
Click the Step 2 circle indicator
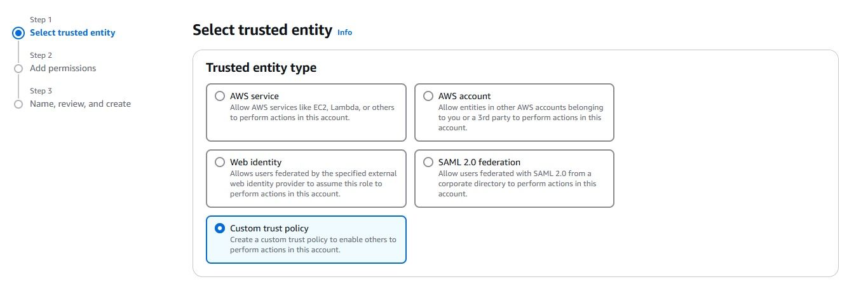click(18, 68)
